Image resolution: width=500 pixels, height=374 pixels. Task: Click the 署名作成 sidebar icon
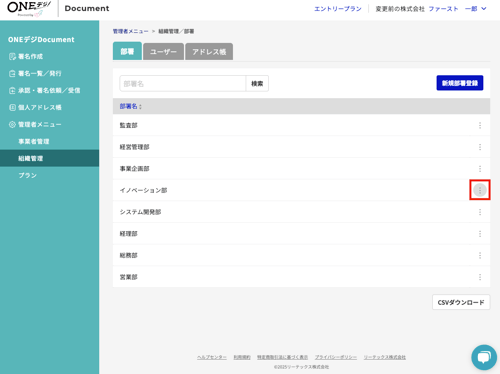click(12, 56)
